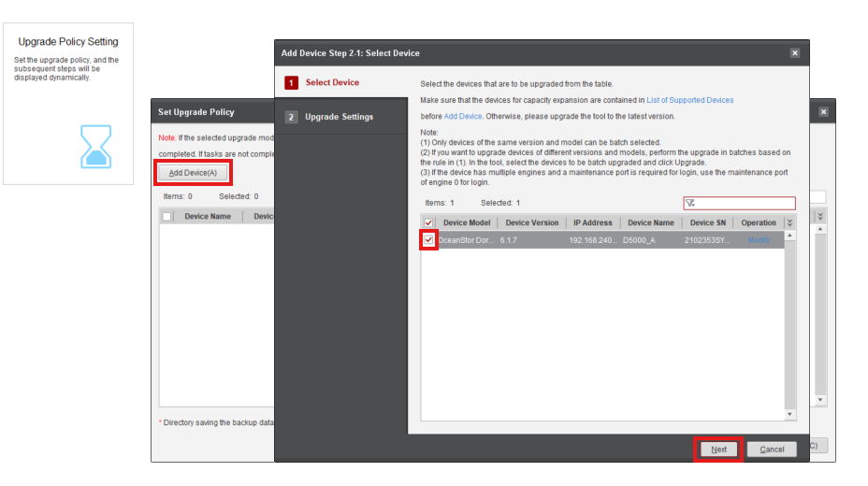Click the Add Device link in instructions
Screen dimensions: 868x486
coord(463,116)
